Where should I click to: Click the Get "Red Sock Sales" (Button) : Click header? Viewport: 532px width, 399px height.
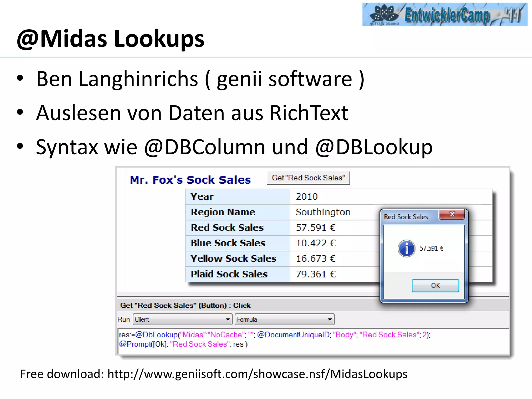[x=185, y=305]
